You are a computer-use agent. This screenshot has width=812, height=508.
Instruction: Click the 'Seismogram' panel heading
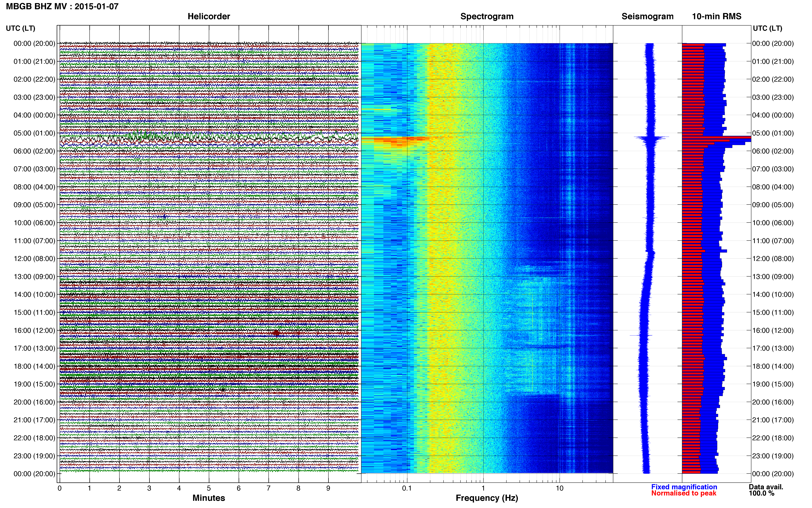click(x=648, y=16)
